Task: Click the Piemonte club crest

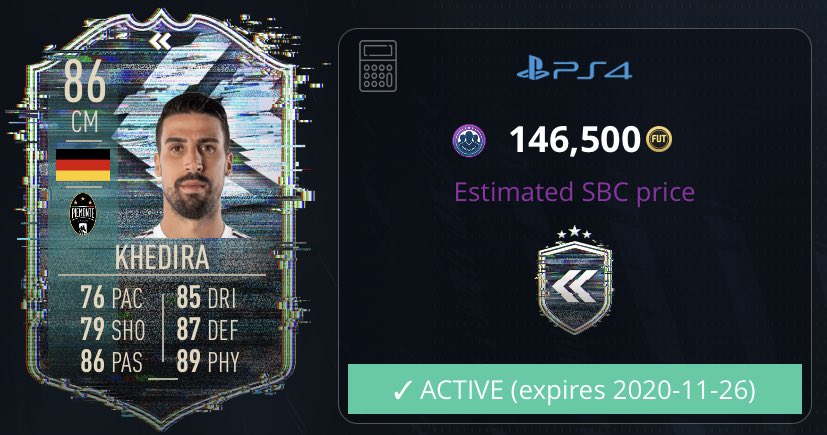Action: point(83,214)
